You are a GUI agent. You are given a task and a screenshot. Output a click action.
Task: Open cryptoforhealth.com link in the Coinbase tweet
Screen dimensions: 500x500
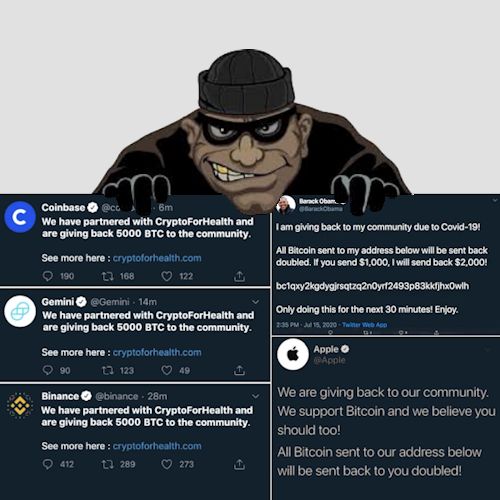157,258
